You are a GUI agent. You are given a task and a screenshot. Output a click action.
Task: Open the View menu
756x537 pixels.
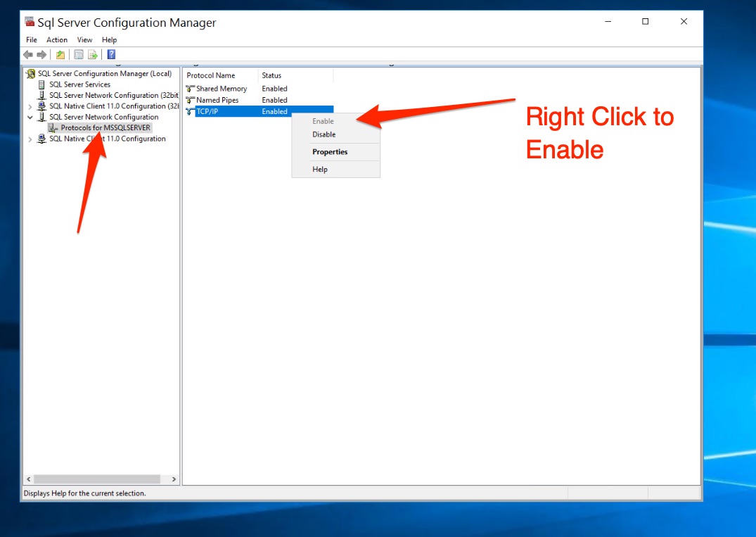pyautogui.click(x=84, y=39)
